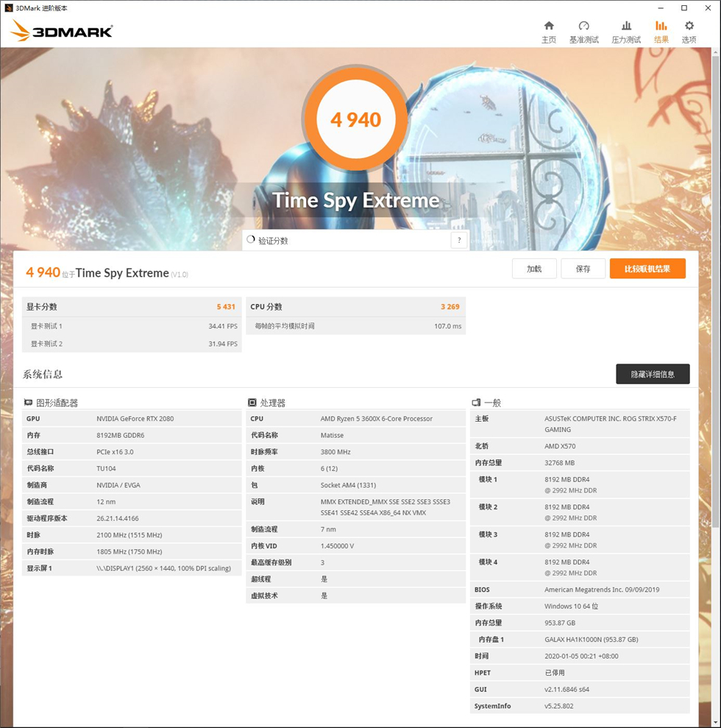Collapse details using 隐藏详细信息 button
This screenshot has height=728, width=721.
point(653,374)
